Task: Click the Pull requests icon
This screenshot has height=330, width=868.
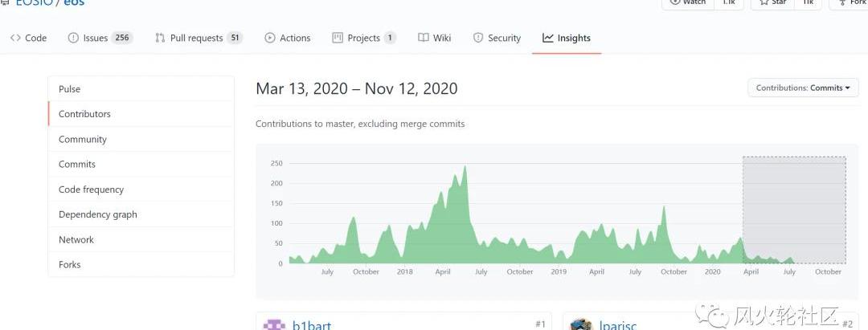Action: point(160,38)
